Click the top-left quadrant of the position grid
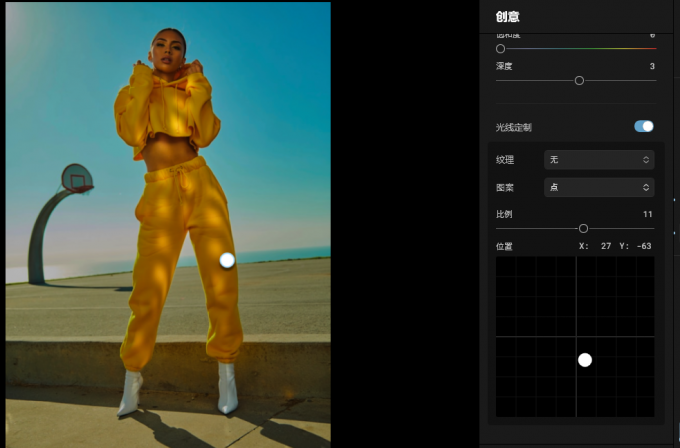The image size is (680, 448). click(536, 296)
